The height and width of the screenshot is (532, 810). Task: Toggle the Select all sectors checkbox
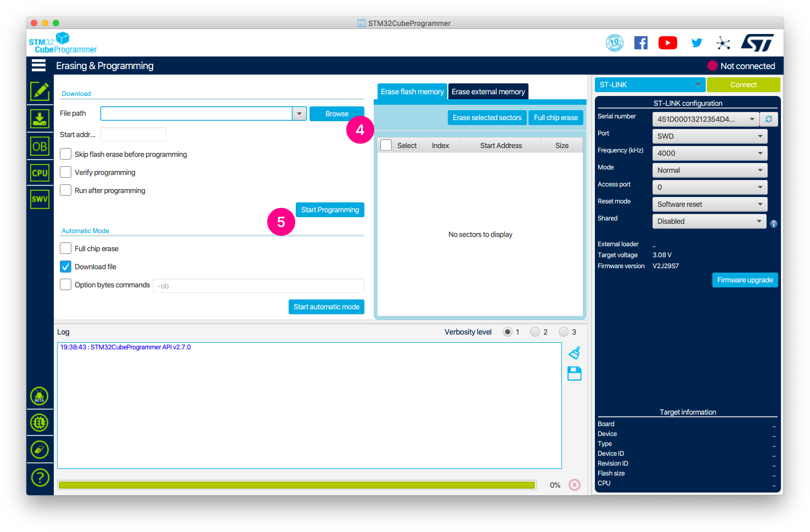[386, 145]
